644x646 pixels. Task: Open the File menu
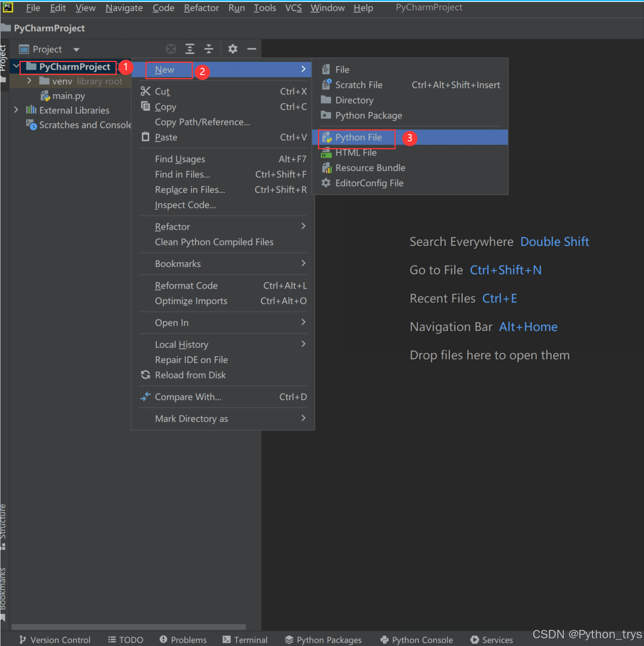click(x=33, y=8)
